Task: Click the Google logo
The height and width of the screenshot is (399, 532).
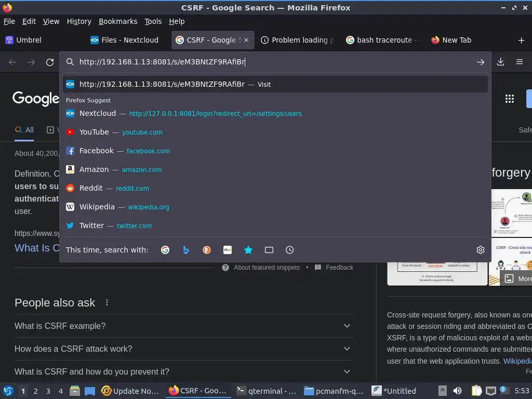Action: (x=36, y=99)
